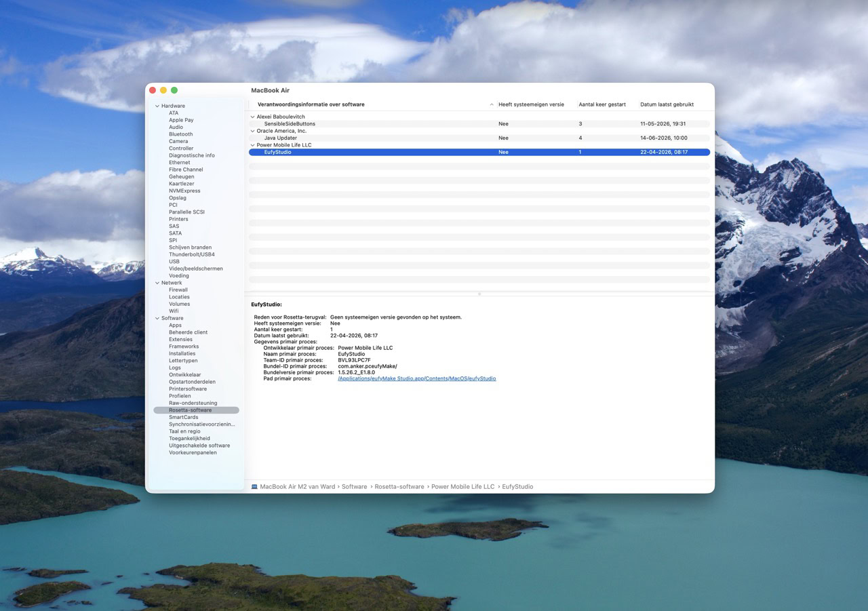
Task: Open the eufyMake Studio application path link
Action: (x=417, y=378)
